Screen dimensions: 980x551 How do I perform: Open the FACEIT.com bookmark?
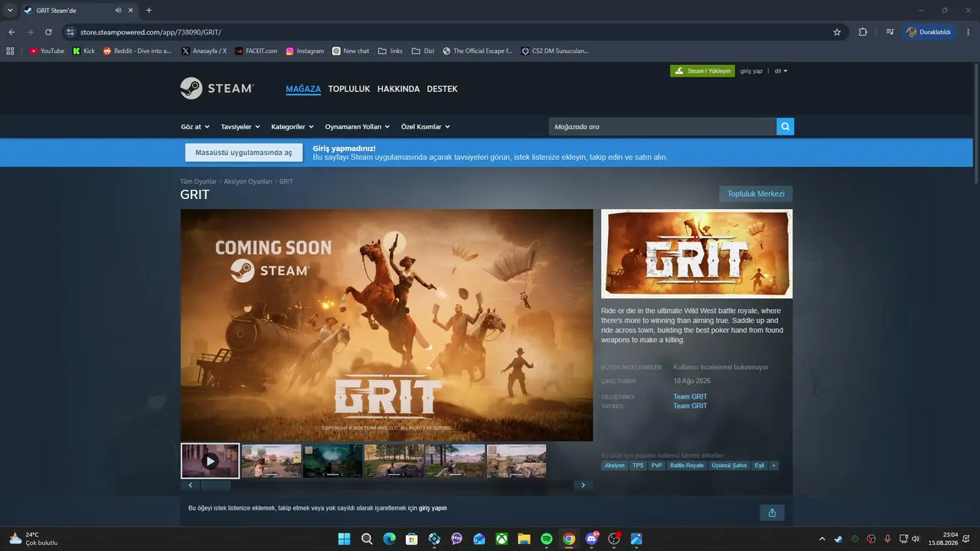pyautogui.click(x=256, y=51)
